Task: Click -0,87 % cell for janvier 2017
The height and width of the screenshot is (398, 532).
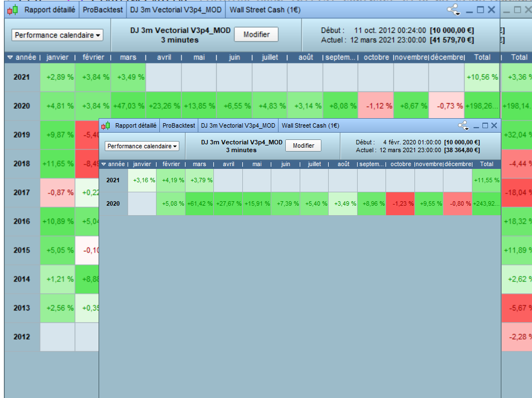Action: coord(57,192)
